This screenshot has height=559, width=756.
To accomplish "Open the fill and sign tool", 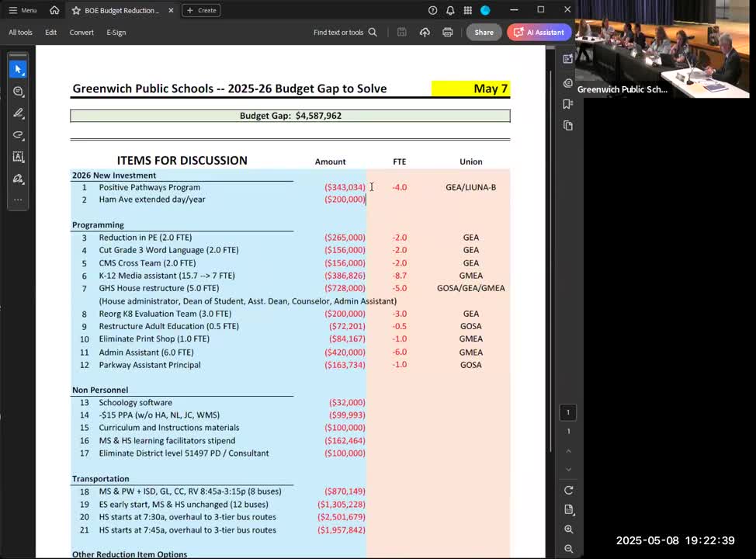I will pyautogui.click(x=18, y=179).
